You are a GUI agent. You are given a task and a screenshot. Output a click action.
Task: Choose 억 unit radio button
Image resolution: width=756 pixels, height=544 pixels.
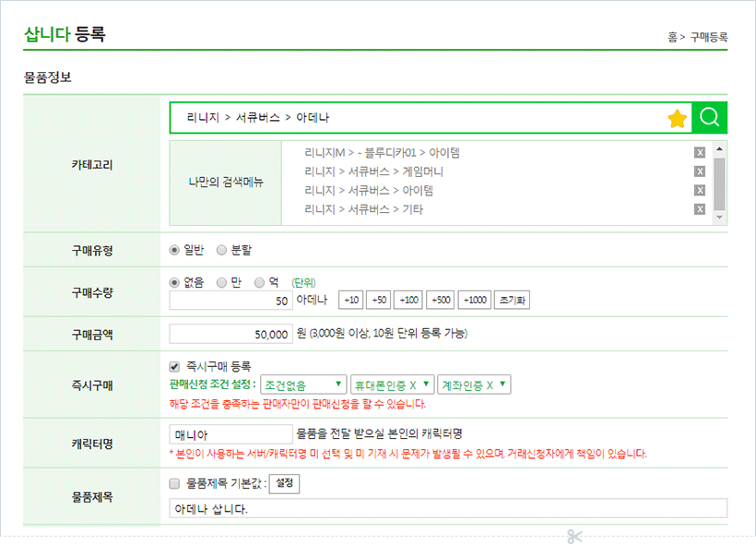point(260,283)
